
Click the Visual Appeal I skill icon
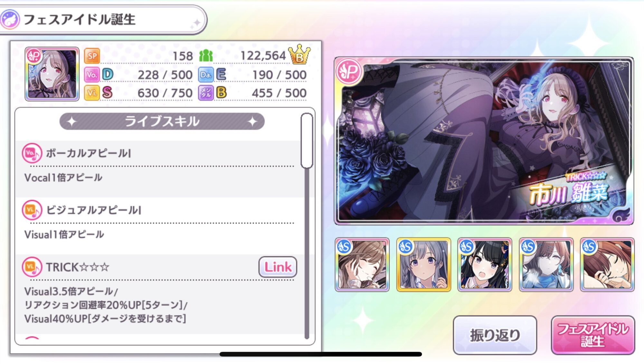(32, 210)
